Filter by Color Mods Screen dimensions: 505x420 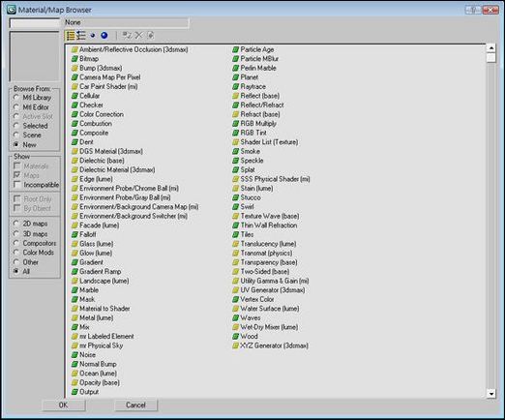click(x=16, y=253)
